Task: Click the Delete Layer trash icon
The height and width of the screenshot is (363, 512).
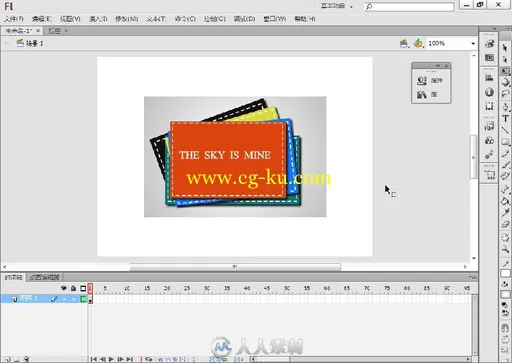Action: point(26,359)
